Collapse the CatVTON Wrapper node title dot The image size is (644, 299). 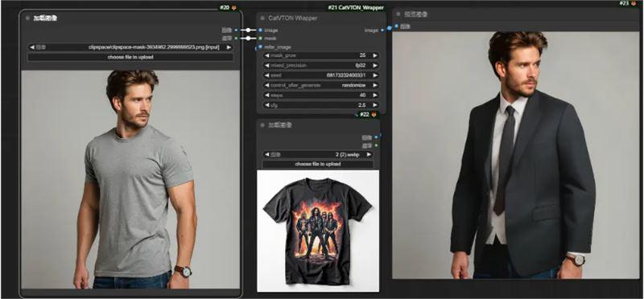pos(262,18)
